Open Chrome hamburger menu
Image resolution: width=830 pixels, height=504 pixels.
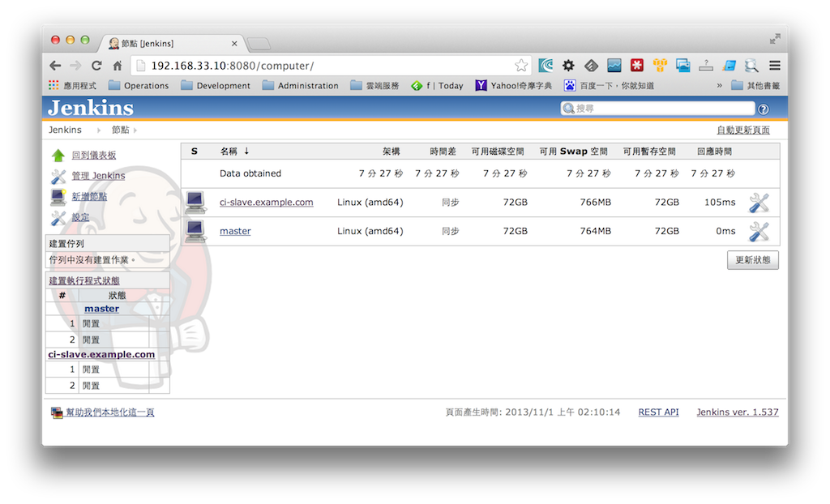tap(775, 66)
